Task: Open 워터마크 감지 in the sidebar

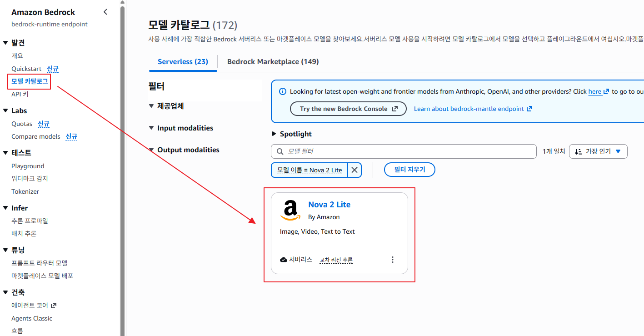Action: coord(30,179)
